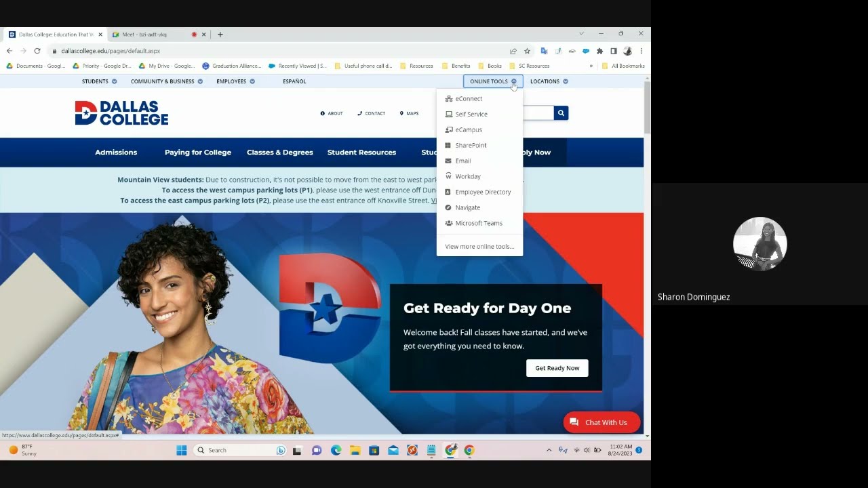The height and width of the screenshot is (488, 868).
Task: Close the Dallas College browser tab
Action: pyautogui.click(x=100, y=35)
